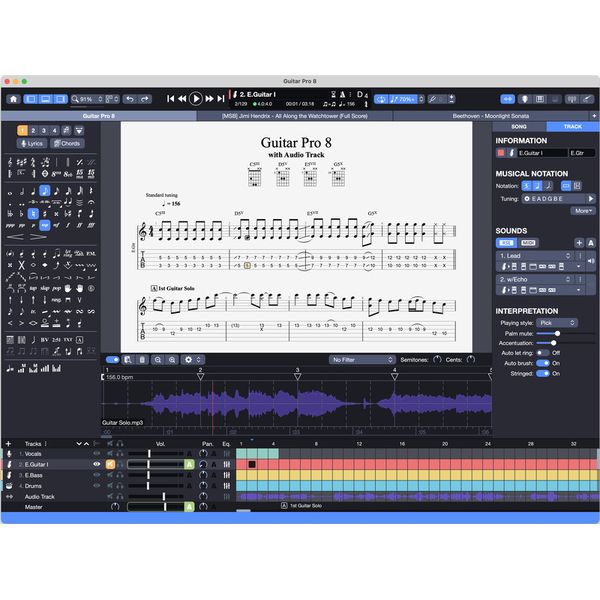This screenshot has width=600, height=600.
Task: Click the Chords button
Action: (x=67, y=143)
